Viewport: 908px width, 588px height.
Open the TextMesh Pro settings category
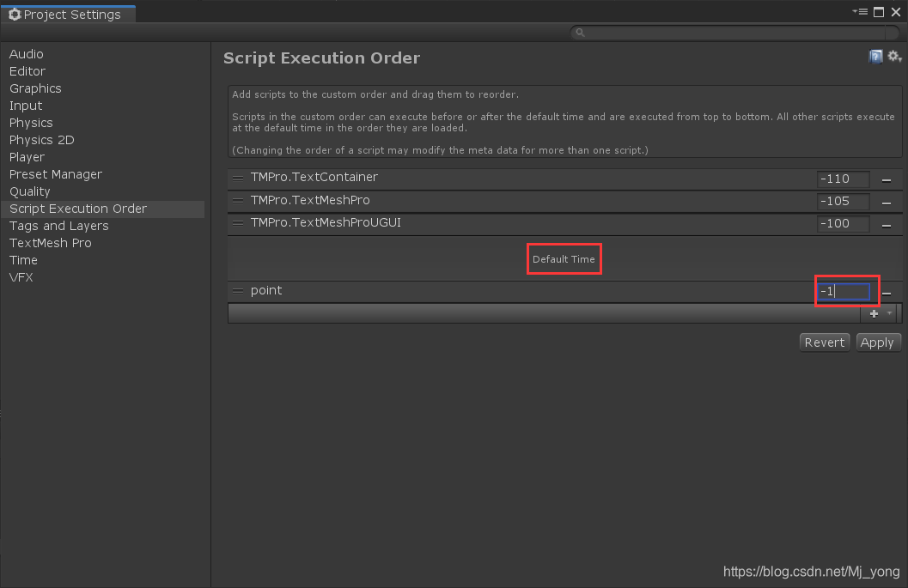[x=51, y=243]
